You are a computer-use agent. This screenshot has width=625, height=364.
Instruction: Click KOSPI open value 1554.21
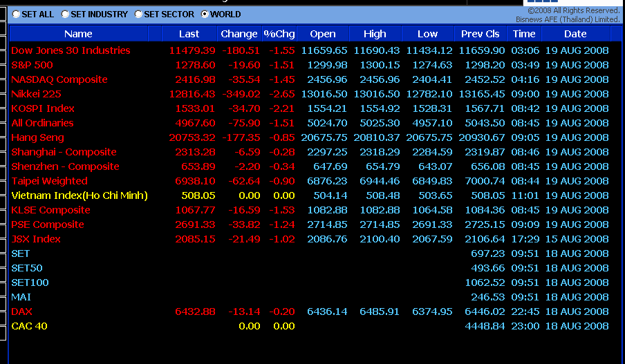[x=327, y=108]
